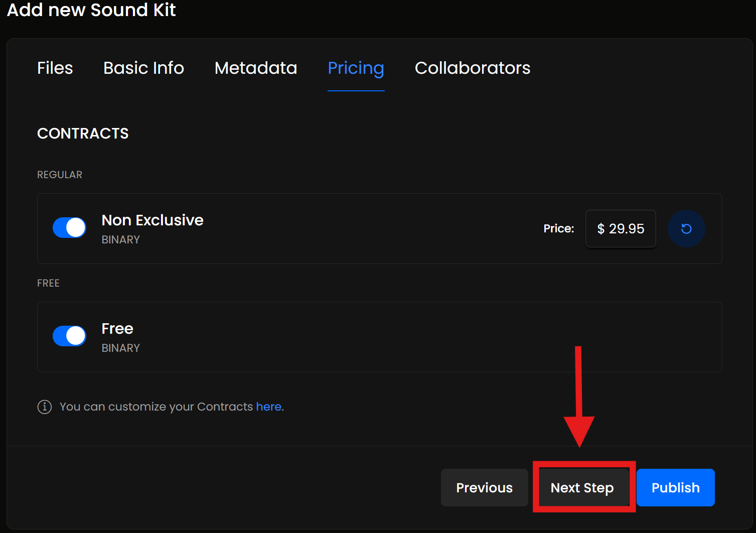
Task: Open the Files tab
Action: coord(55,68)
